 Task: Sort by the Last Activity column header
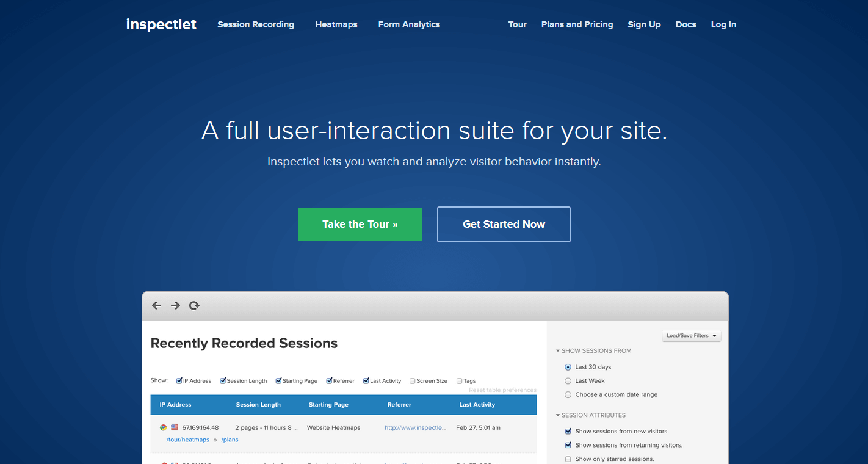(477, 405)
